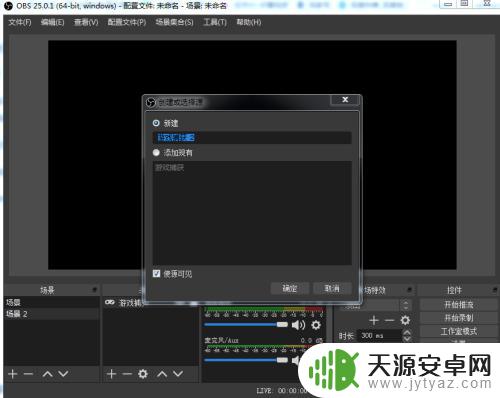Move scene down with down arrow
The height and width of the screenshot is (398, 500).
63,374
